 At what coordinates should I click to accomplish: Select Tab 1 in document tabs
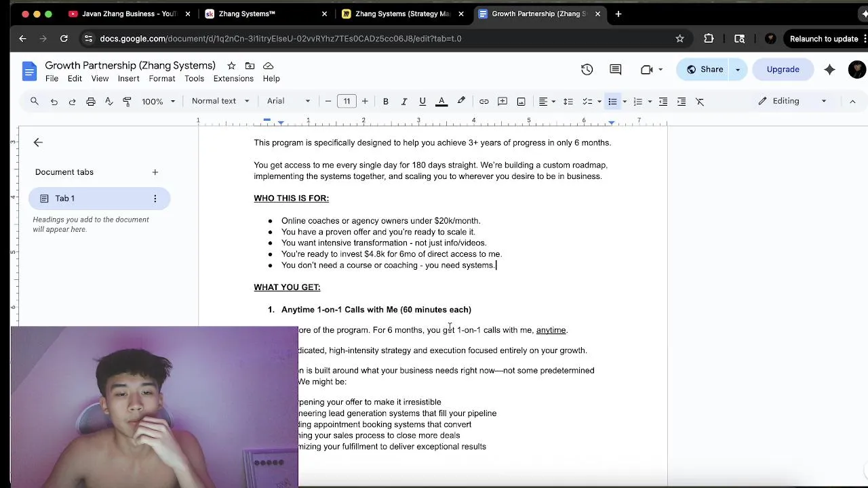click(x=99, y=199)
